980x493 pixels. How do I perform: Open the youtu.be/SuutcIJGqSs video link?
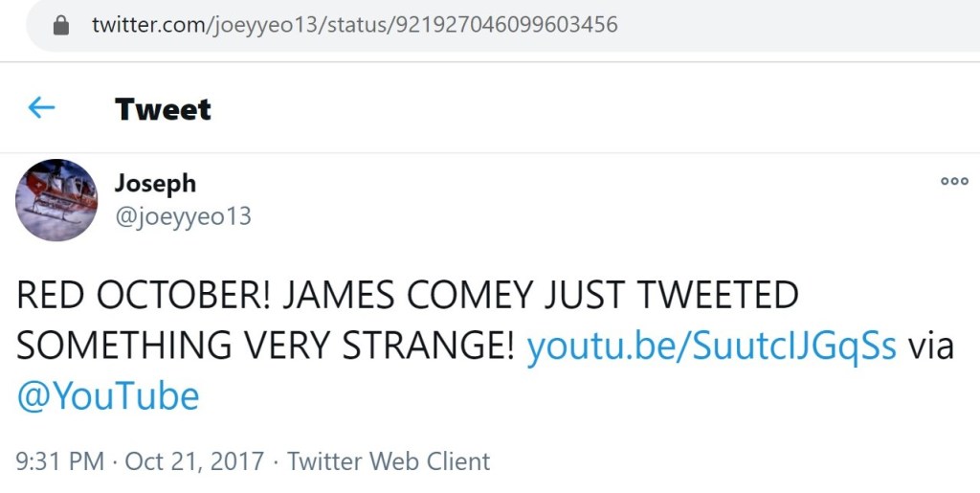pyautogui.click(x=711, y=346)
